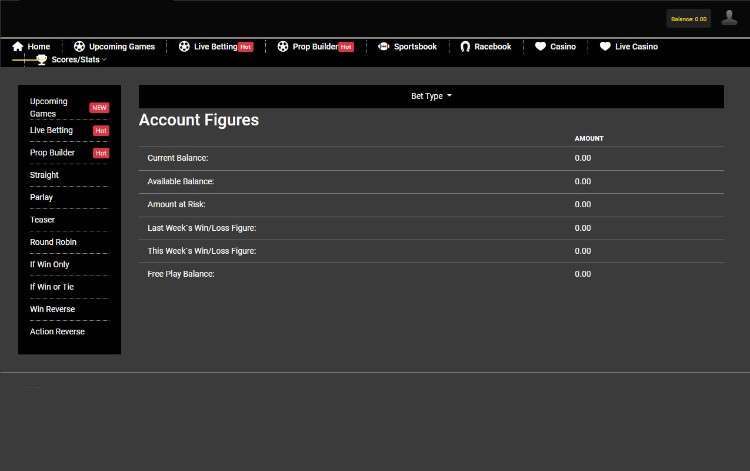Open the Sportsbook menu item
This screenshot has width=750, height=471.
(415, 47)
